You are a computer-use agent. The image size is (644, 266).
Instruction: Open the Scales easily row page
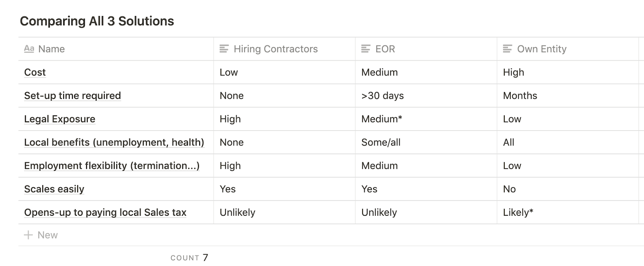pos(54,189)
